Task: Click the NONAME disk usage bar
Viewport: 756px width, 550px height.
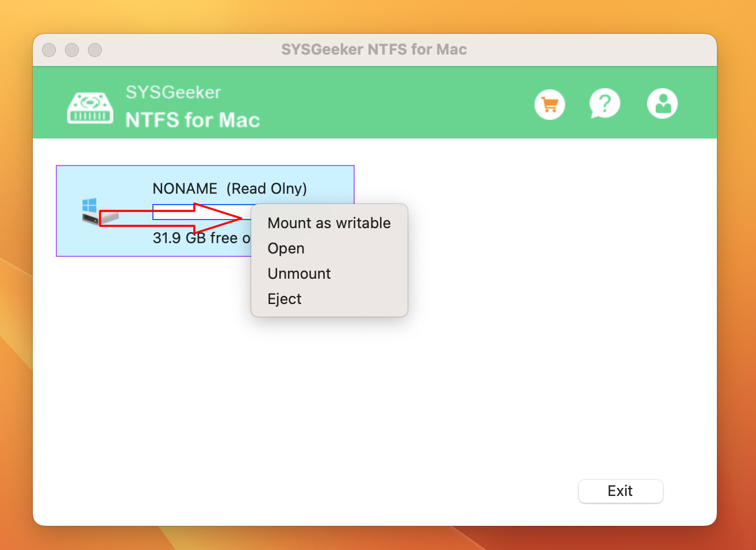Action: [x=202, y=212]
